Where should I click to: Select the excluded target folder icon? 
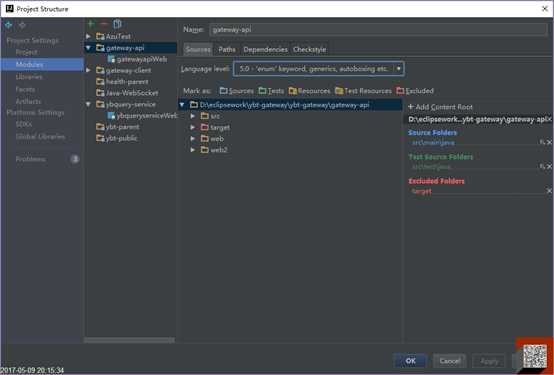[205, 127]
